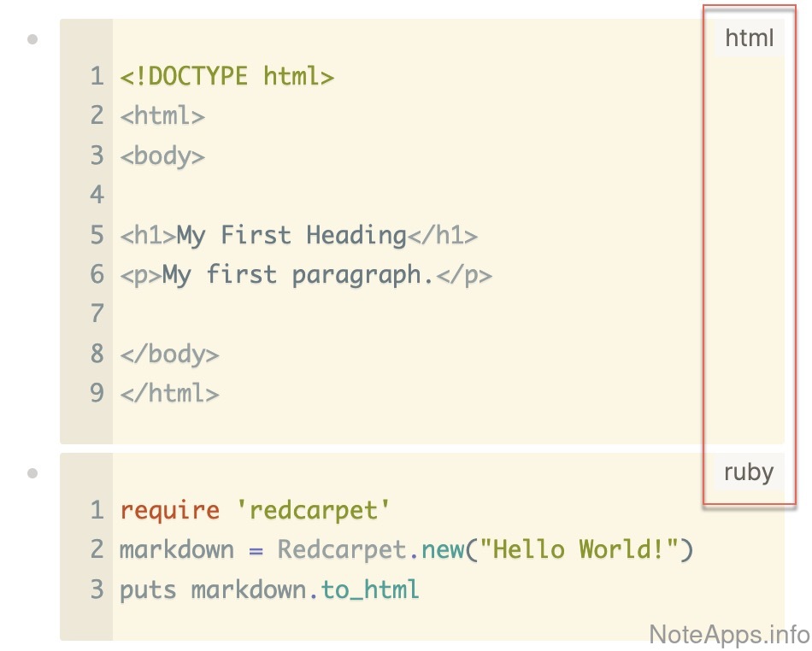Open the html language label dropdown
The height and width of the screenshot is (651, 812).
click(749, 38)
